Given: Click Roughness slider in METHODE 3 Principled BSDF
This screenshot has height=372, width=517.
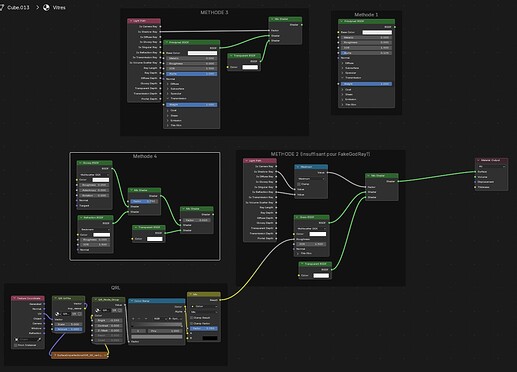Looking at the screenshot, I should 192,63.
